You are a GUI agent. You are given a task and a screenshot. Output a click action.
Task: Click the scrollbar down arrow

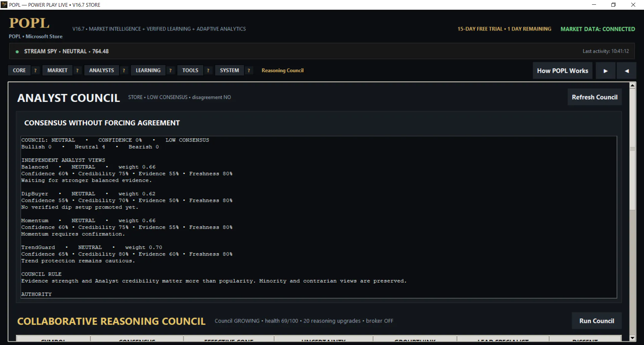click(633, 338)
